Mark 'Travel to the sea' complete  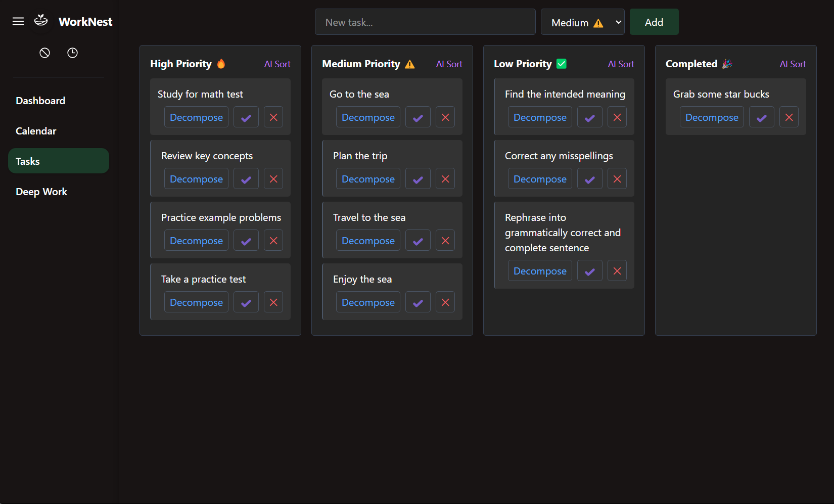pos(418,241)
